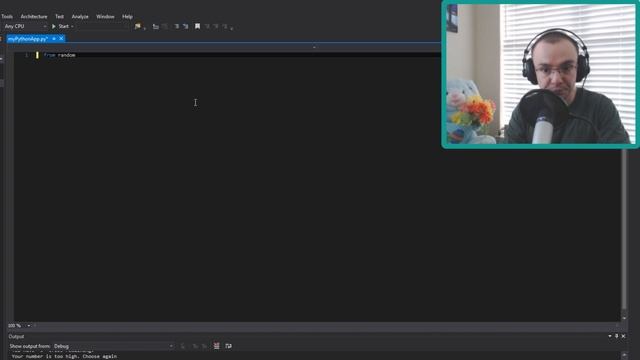Click the Clear All icon in the Output toolbar
Viewport: 640px width, 360px height.
tap(217, 346)
